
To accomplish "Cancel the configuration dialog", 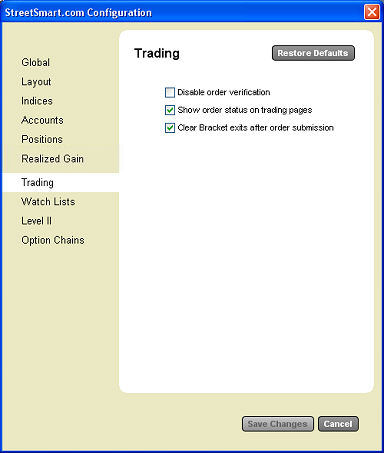I will [x=338, y=424].
